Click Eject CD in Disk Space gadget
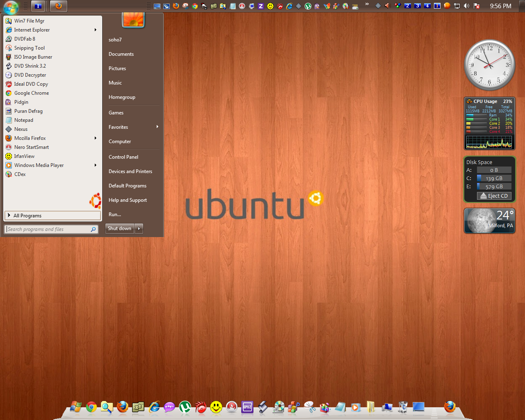 coord(494,196)
